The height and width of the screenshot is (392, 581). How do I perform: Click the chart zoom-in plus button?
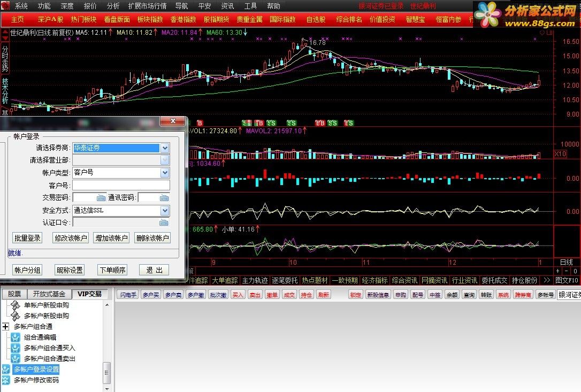pos(557,271)
